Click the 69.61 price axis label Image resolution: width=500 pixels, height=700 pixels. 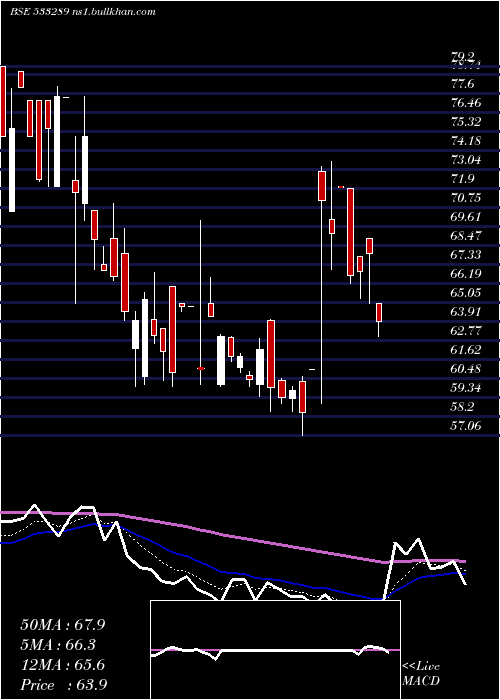pyautogui.click(x=466, y=217)
